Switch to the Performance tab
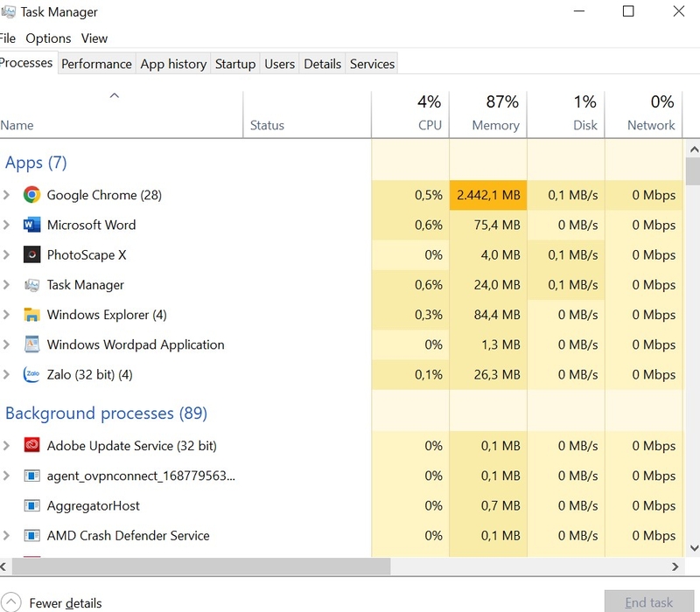Screen dimensions: 700x612 click(x=96, y=64)
